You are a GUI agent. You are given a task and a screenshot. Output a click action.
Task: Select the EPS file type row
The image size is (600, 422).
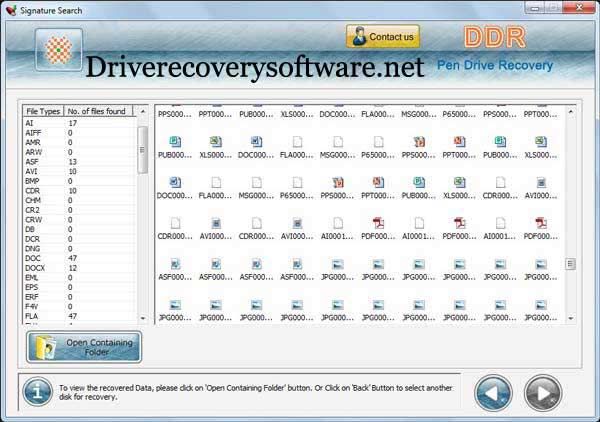coord(79,287)
